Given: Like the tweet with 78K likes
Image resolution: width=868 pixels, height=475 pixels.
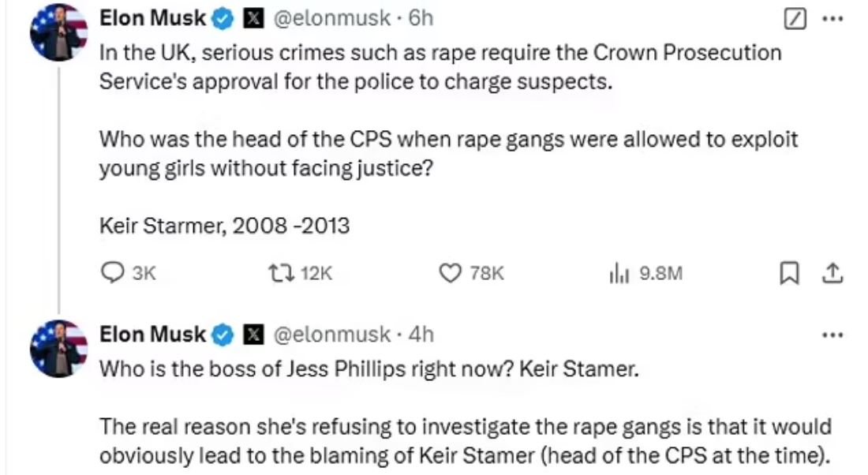Looking at the screenshot, I should click(450, 273).
